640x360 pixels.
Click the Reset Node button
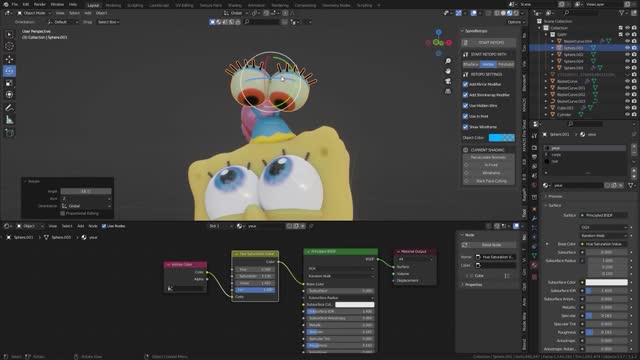[488, 245]
